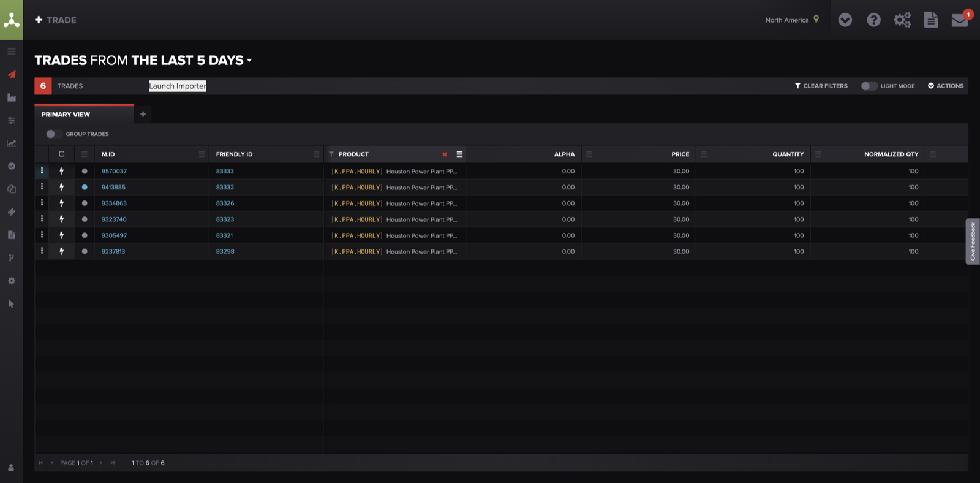Open the hamburger menu in left sidebar
Image resolution: width=980 pixels, height=483 pixels.
coord(11,51)
